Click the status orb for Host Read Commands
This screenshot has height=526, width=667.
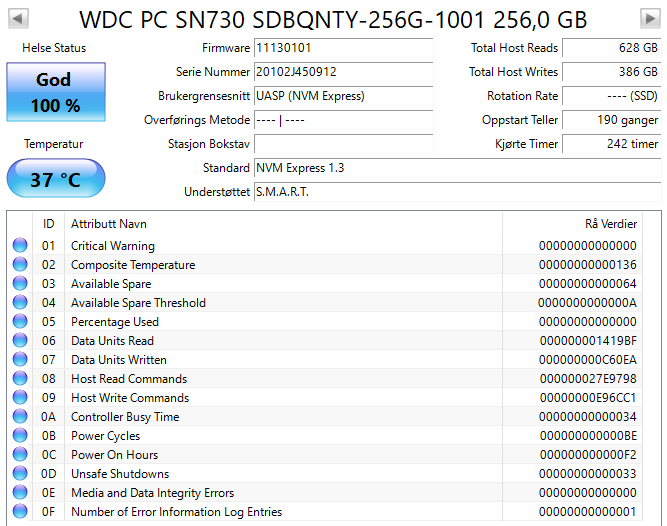click(x=20, y=378)
